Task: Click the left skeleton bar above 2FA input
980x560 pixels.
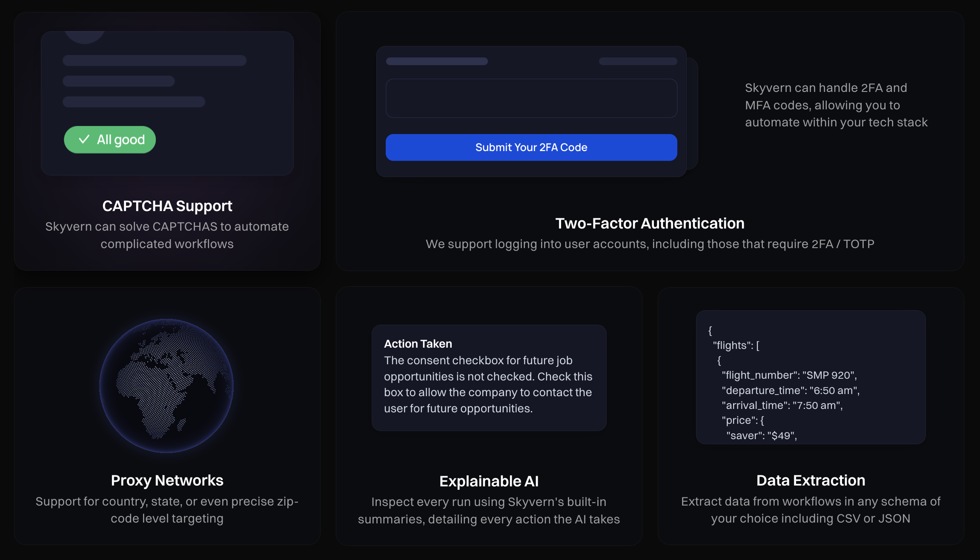Action: click(x=437, y=61)
